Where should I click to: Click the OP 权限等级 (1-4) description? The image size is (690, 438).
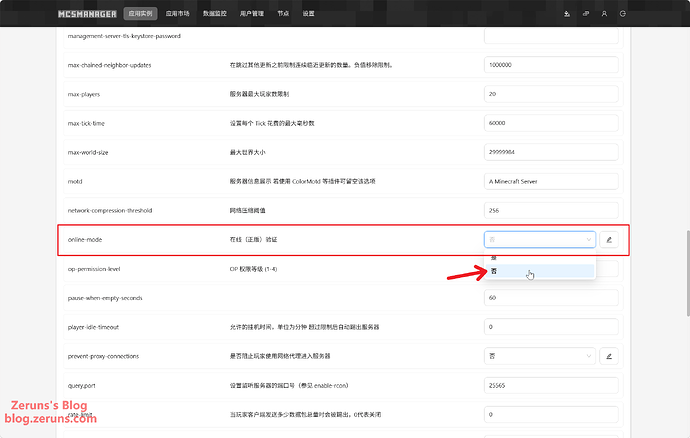[x=253, y=269]
